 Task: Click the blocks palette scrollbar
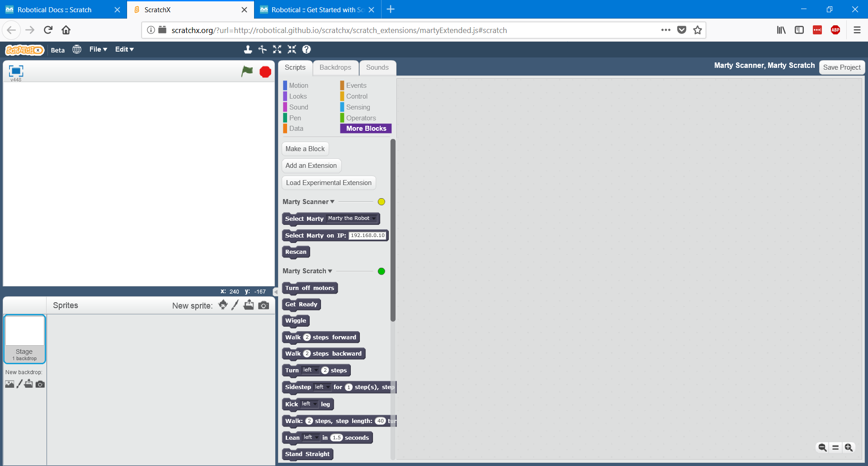click(393, 231)
